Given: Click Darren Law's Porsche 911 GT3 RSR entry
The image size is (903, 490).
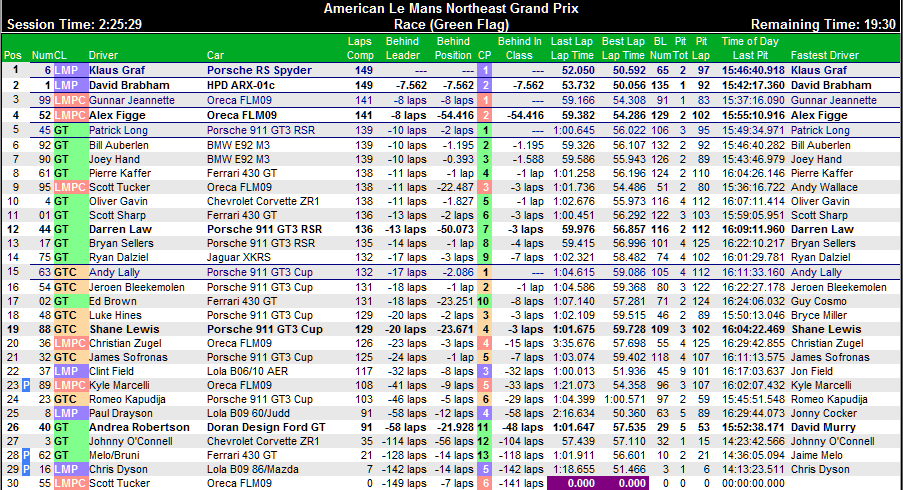Looking at the screenshot, I should click(264, 229).
